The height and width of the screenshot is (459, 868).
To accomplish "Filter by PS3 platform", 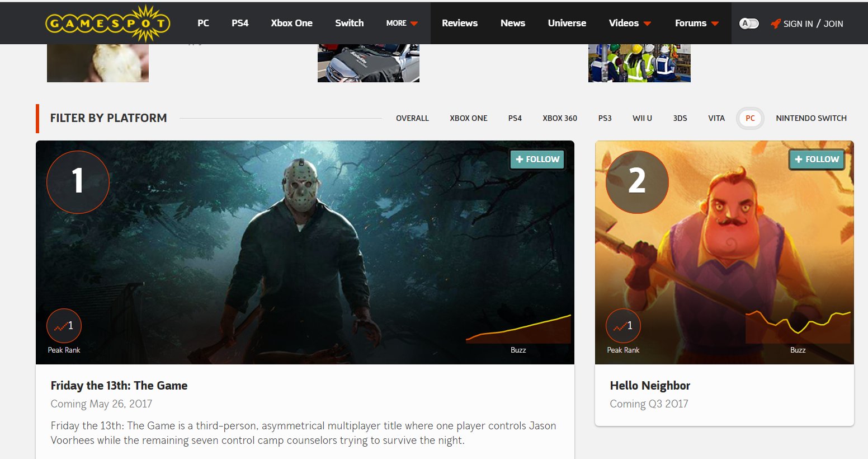I will pos(605,118).
